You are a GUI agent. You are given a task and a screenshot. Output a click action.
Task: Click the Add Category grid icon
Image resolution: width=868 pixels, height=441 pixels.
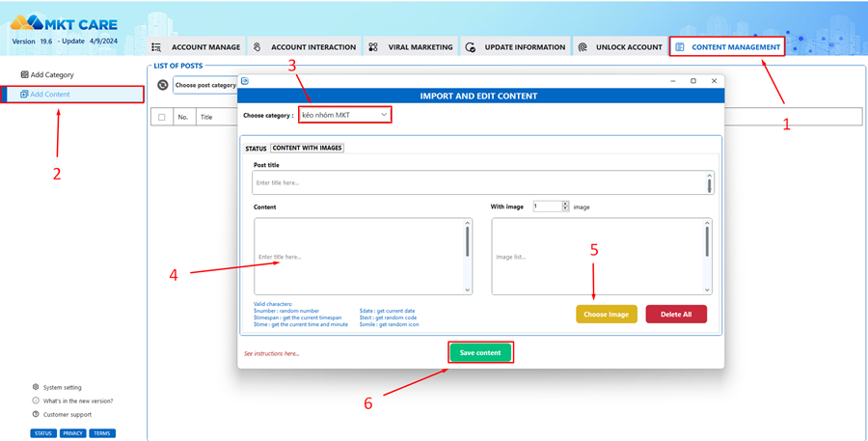[24, 74]
